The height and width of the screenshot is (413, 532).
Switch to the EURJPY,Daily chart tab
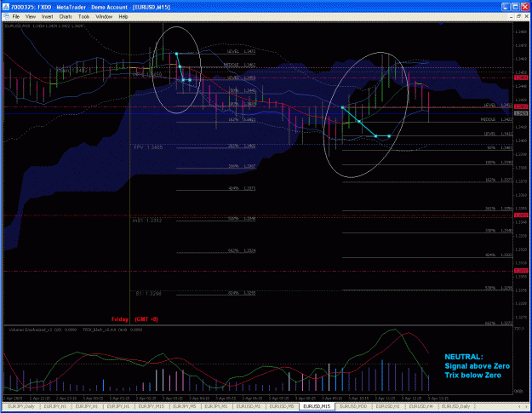(x=20, y=406)
